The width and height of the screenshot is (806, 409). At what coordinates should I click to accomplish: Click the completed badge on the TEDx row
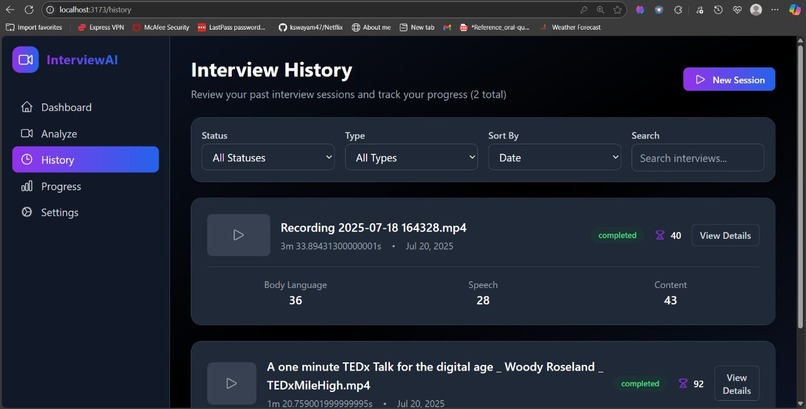pyautogui.click(x=640, y=384)
